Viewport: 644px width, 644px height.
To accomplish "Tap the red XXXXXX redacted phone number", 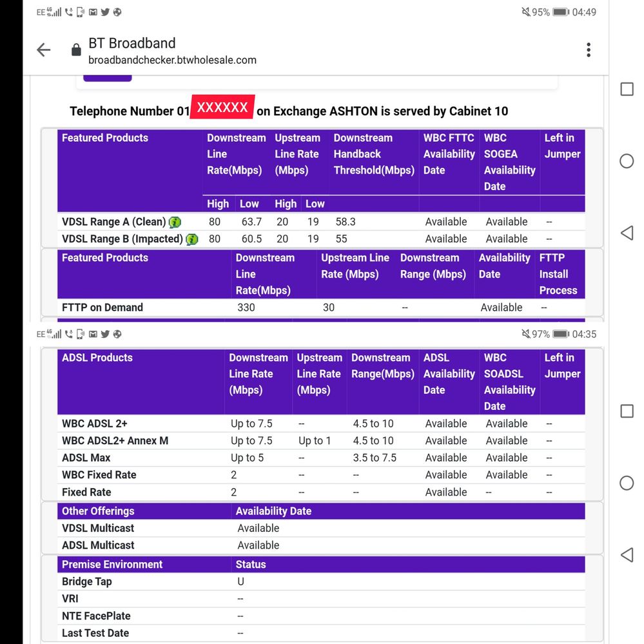I will coord(222,108).
